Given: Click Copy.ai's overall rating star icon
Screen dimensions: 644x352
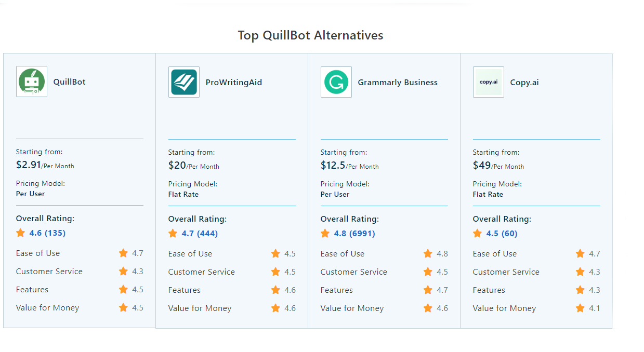Looking at the screenshot, I should tap(478, 234).
